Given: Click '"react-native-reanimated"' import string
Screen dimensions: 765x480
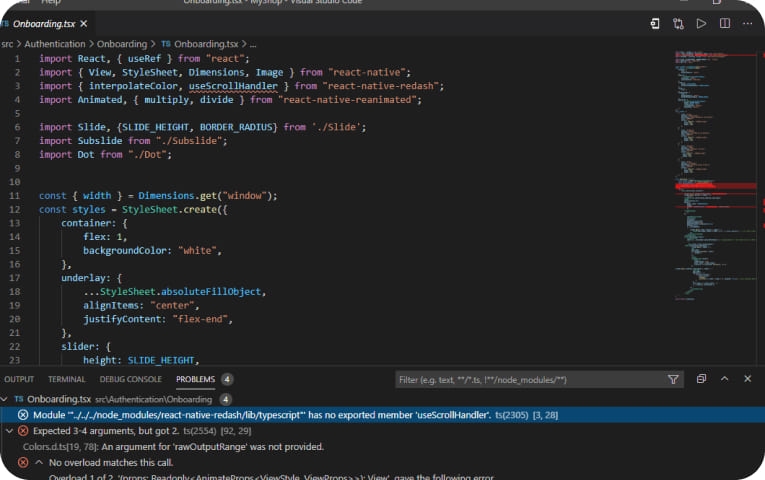Looking at the screenshot, I should point(347,100).
